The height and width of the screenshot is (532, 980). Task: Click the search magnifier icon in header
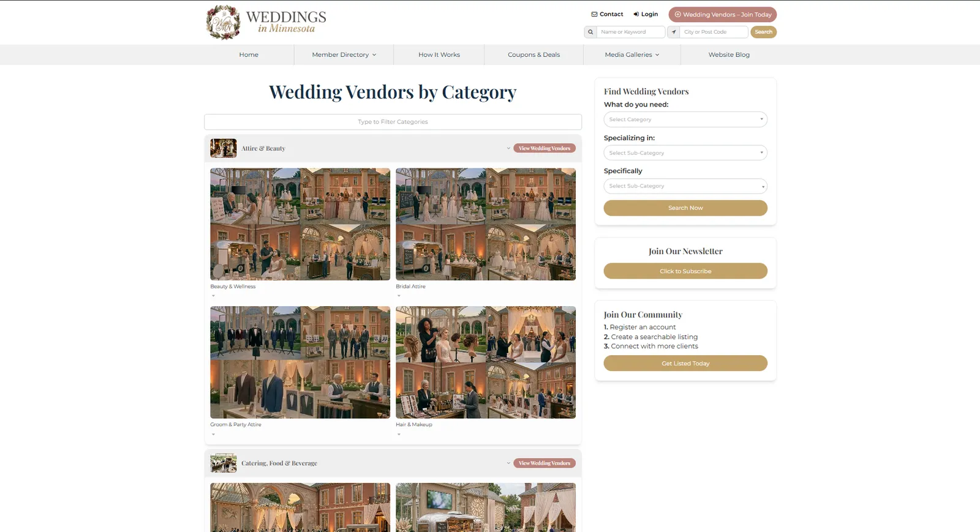[590, 32]
